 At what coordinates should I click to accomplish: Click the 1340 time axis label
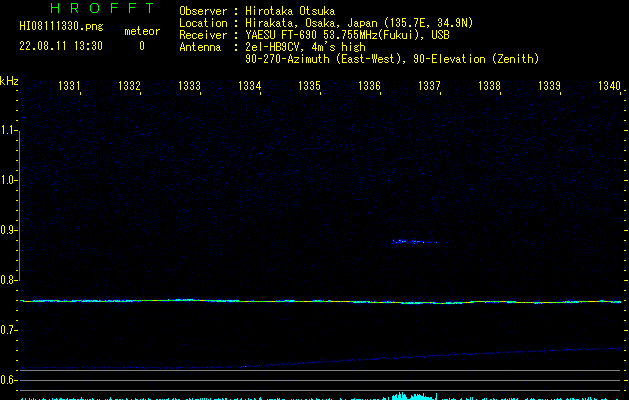pos(609,85)
